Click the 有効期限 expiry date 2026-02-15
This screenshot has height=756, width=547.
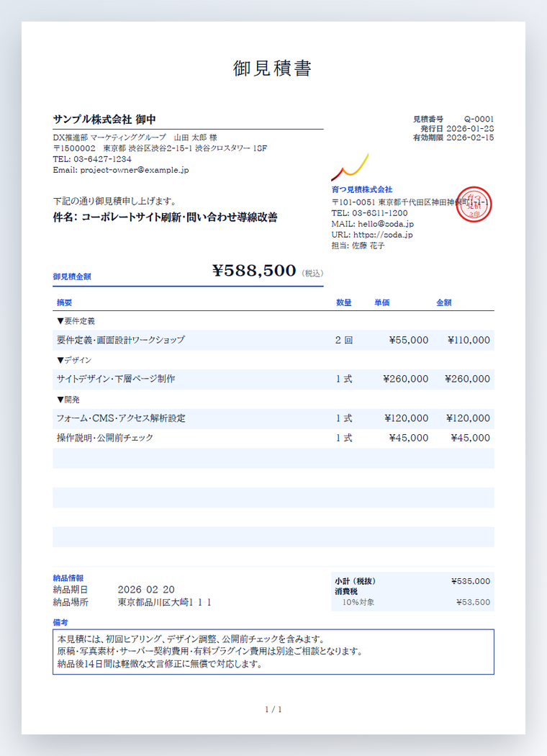(471, 138)
